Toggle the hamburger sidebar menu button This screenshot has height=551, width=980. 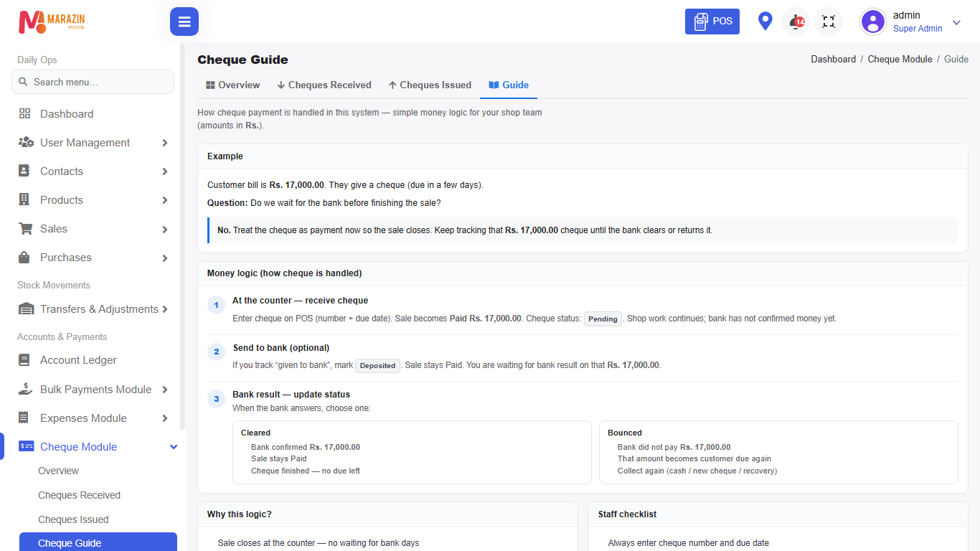point(184,22)
